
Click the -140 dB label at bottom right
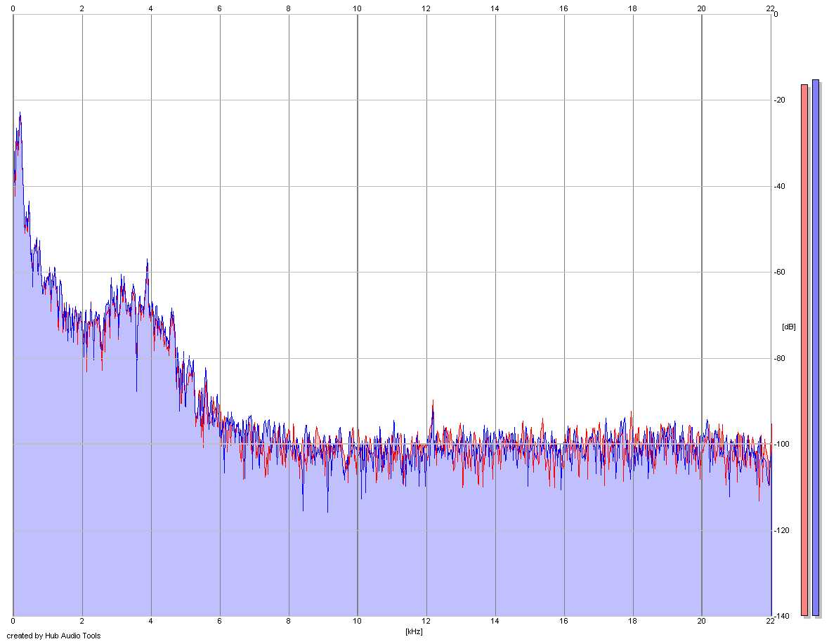coord(781,616)
